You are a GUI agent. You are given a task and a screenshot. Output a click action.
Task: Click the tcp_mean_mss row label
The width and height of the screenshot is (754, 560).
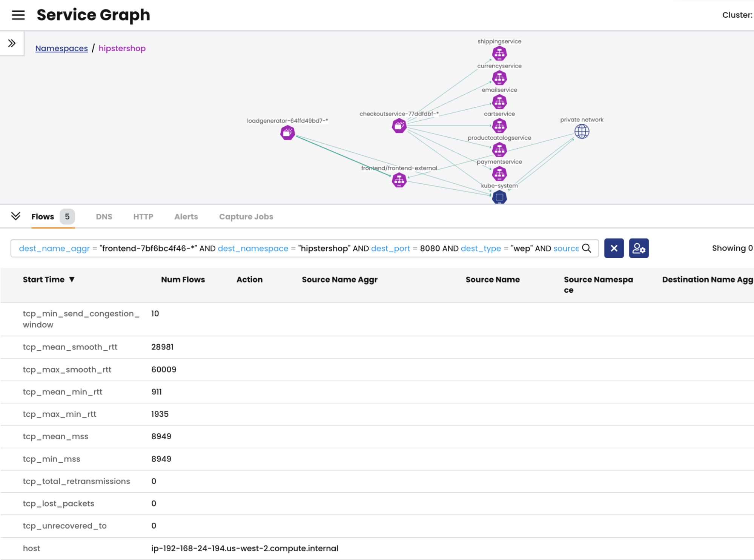[x=55, y=436]
